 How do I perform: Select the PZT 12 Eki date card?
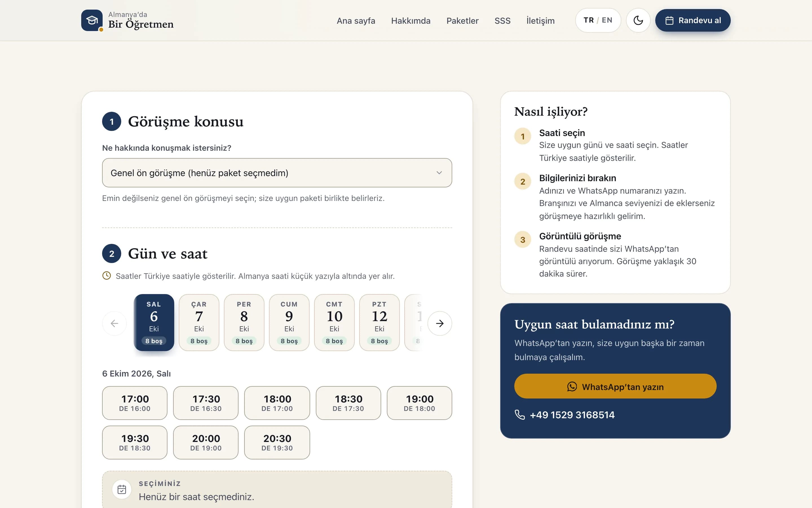[x=379, y=323]
